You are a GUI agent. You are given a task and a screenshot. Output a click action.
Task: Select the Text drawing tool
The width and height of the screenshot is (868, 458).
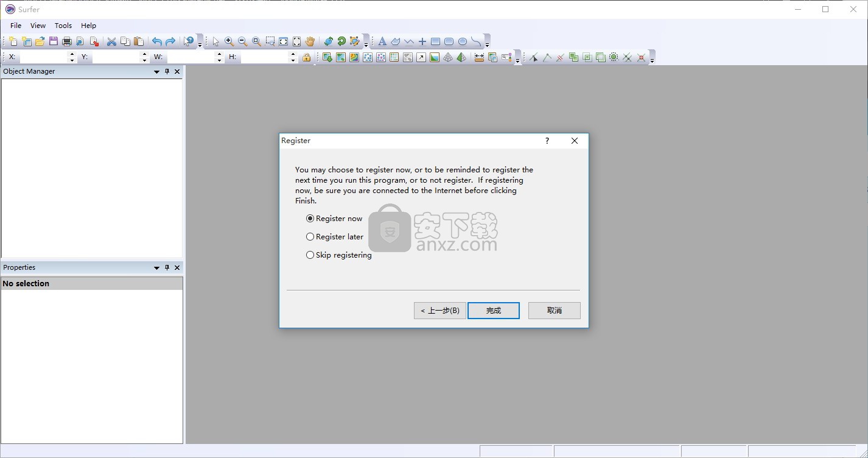(382, 41)
